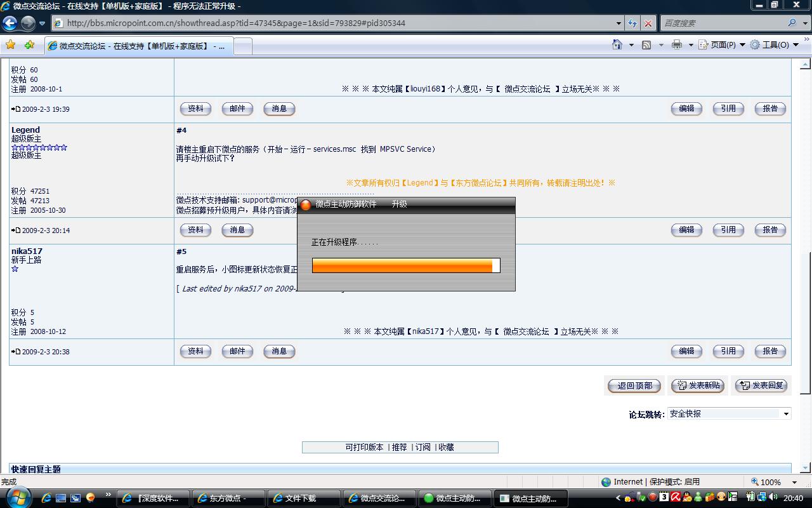The image size is (812, 508).
Task: Run the search with the magnifier icon
Action: [792, 23]
